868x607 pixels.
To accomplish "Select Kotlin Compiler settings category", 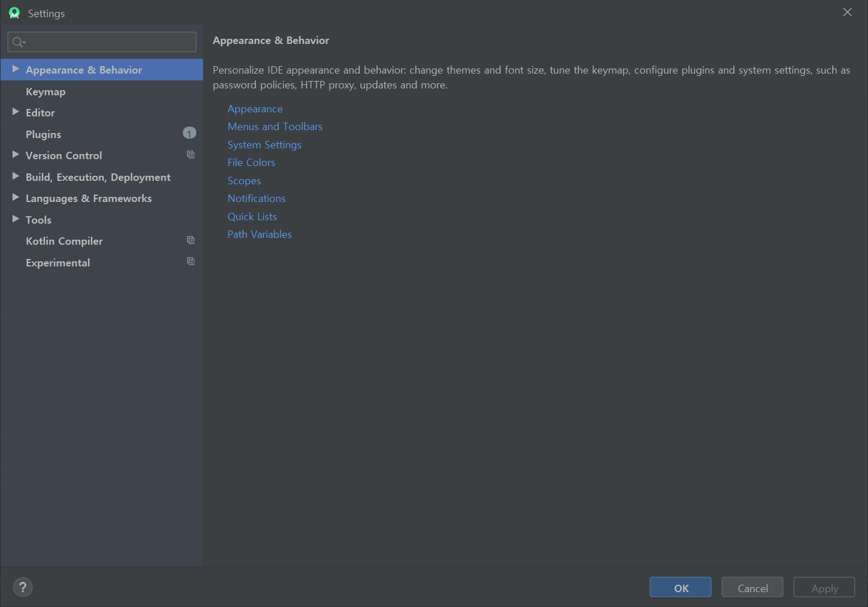I will (x=64, y=241).
